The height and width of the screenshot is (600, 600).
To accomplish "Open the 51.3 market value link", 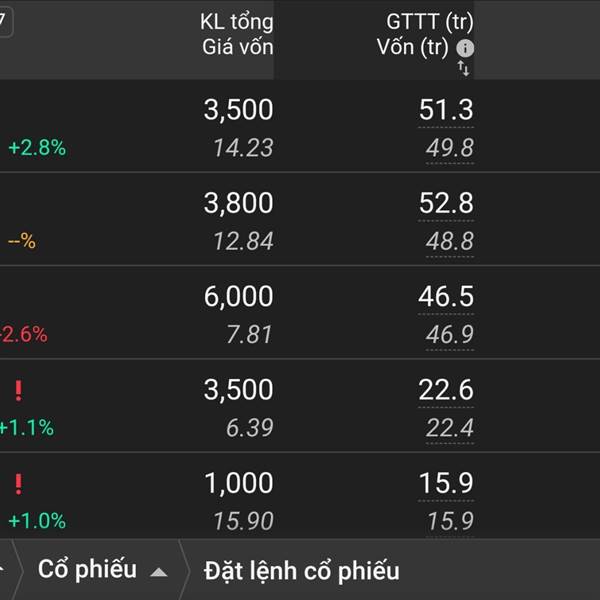I will [x=446, y=110].
